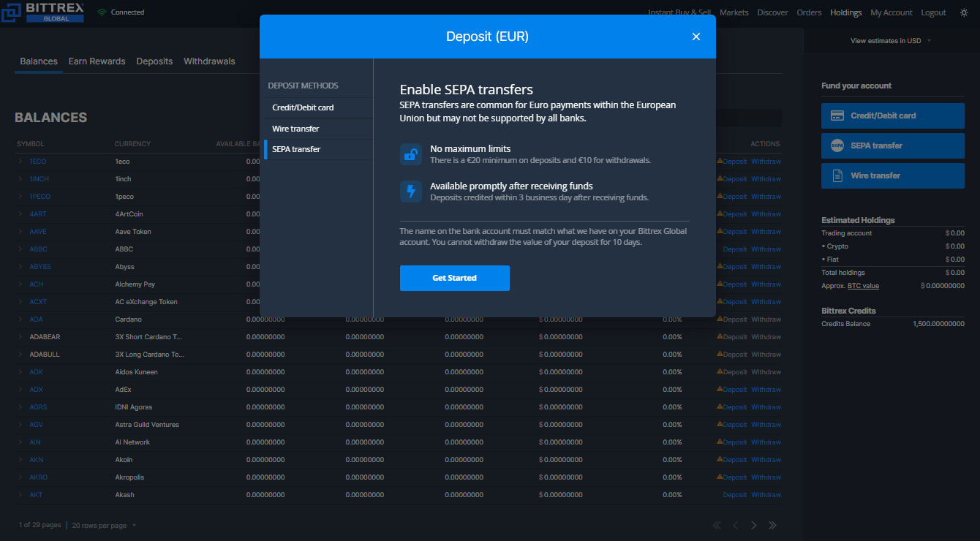Click Credit/Debit card funding button in sidebar
980x541 pixels.
click(893, 116)
